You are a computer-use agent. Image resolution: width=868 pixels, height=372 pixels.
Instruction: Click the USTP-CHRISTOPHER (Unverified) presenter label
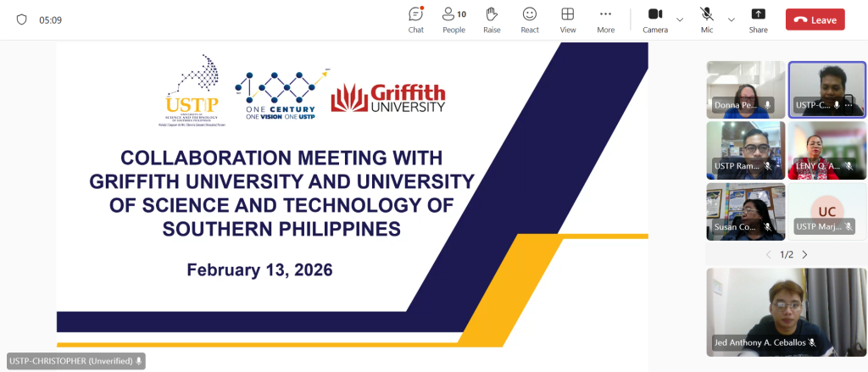[75, 361]
